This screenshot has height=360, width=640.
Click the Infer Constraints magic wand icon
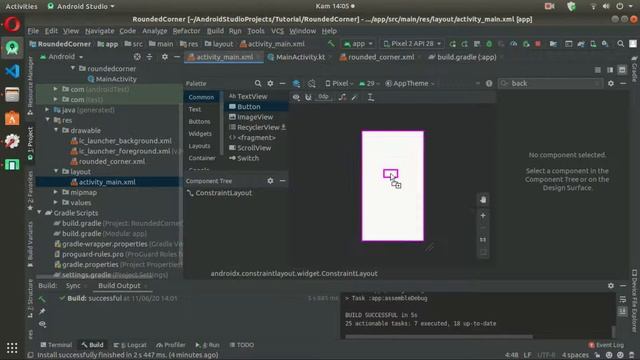pyautogui.click(x=354, y=97)
